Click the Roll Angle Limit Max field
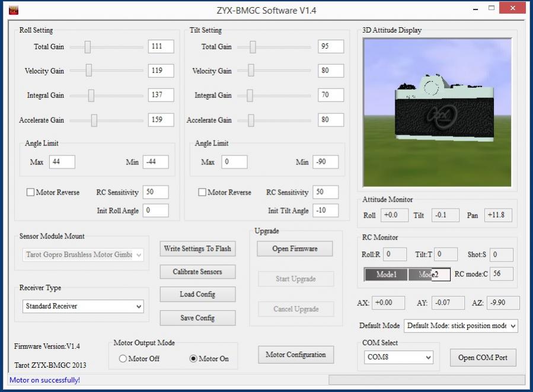Viewport: 533px width, 392px height. (x=62, y=162)
